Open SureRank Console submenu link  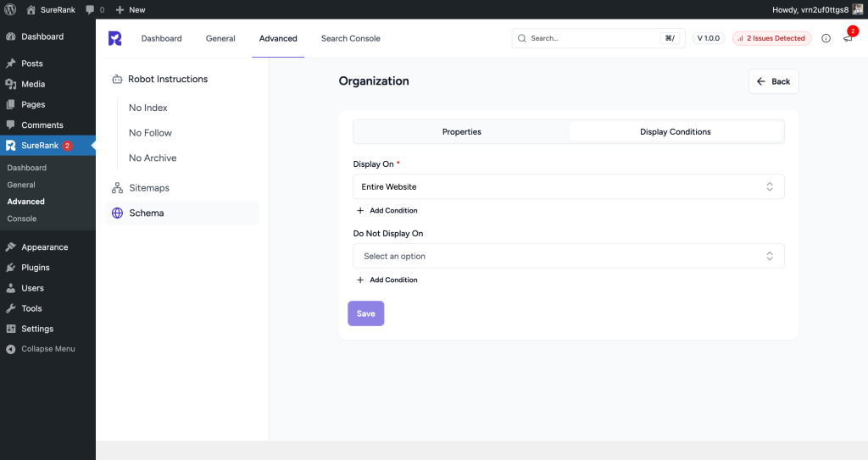click(x=22, y=219)
